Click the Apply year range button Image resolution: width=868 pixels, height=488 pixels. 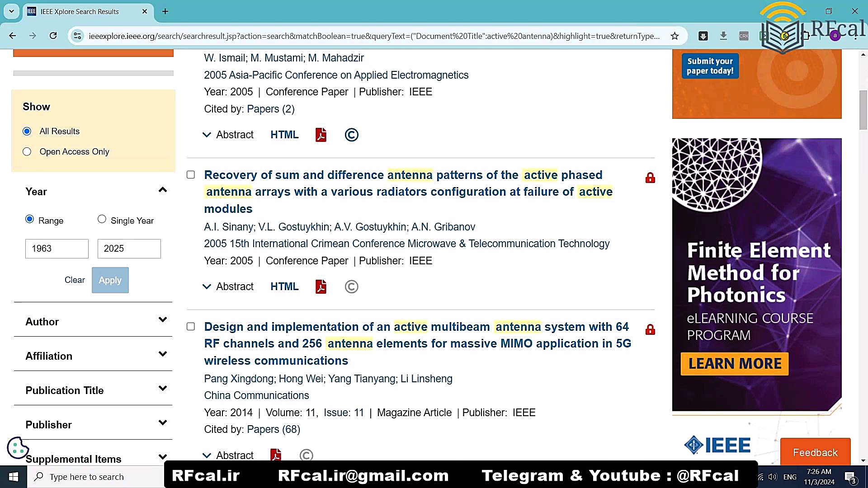click(110, 280)
